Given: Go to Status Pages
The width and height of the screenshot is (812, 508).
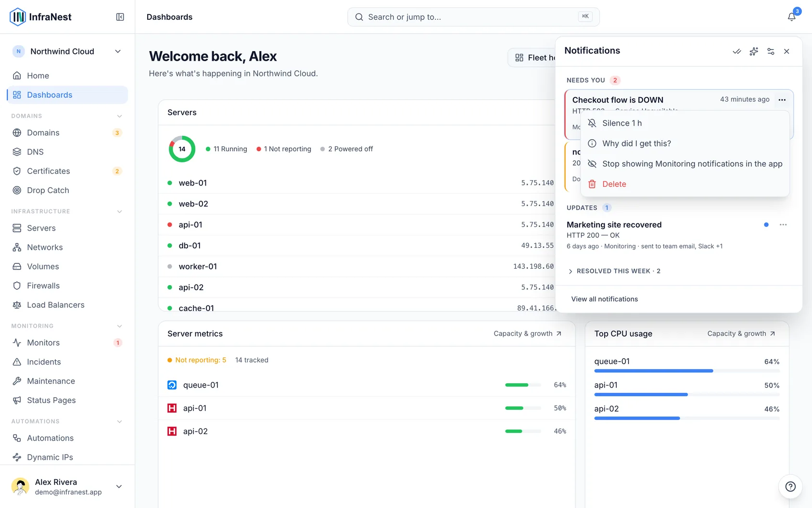Looking at the screenshot, I should tap(67, 400).
